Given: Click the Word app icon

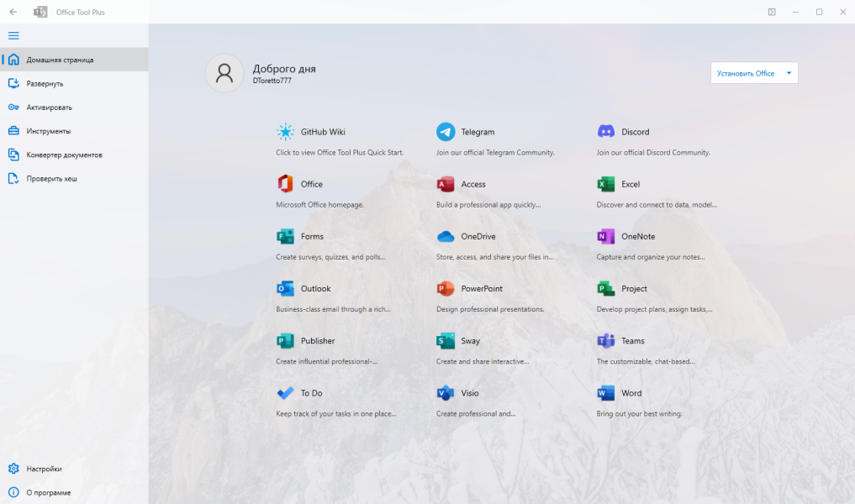Looking at the screenshot, I should pos(606,393).
